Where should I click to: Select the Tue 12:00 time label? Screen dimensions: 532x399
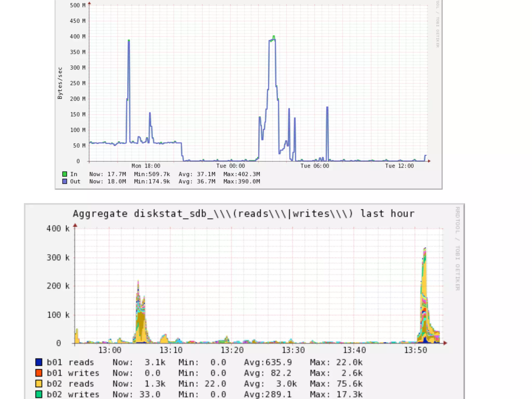pyautogui.click(x=399, y=166)
